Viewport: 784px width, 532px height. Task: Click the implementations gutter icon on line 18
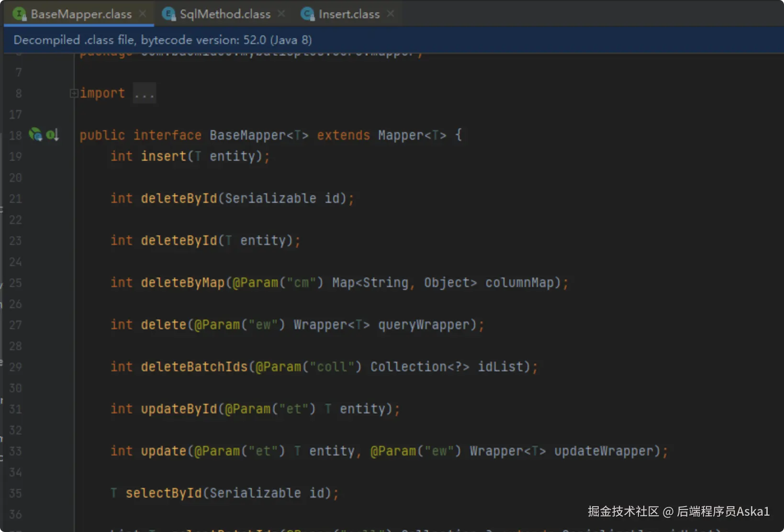[35, 134]
